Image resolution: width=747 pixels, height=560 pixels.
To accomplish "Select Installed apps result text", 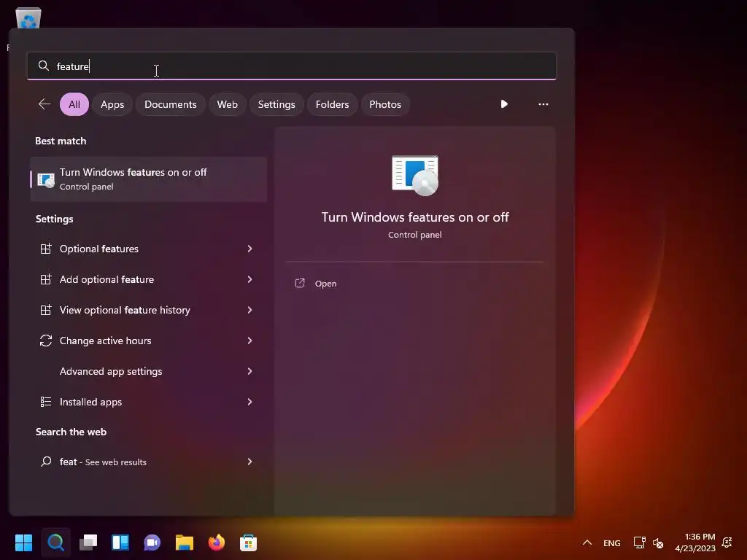I will [x=90, y=402].
